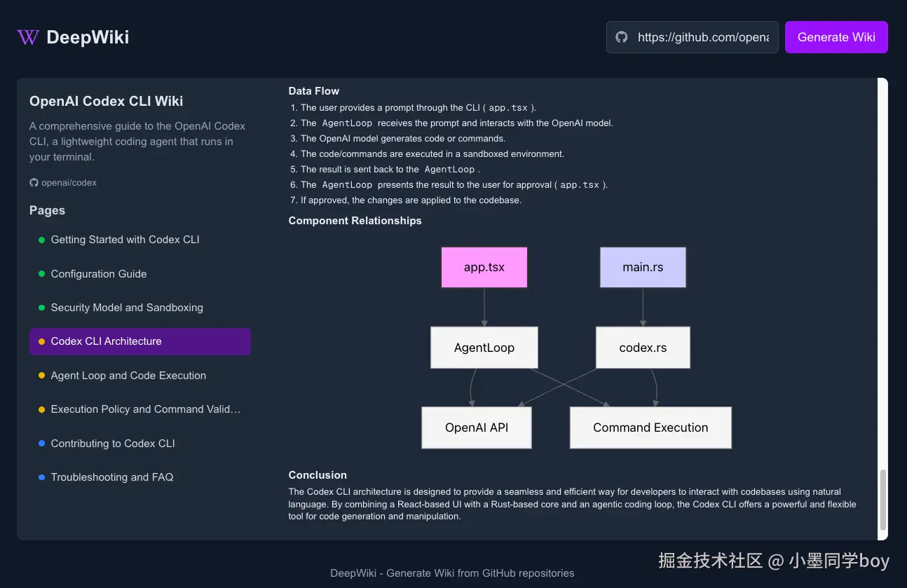This screenshot has height=588, width=907.
Task: Click the Generate Wiki button
Action: [x=836, y=37]
